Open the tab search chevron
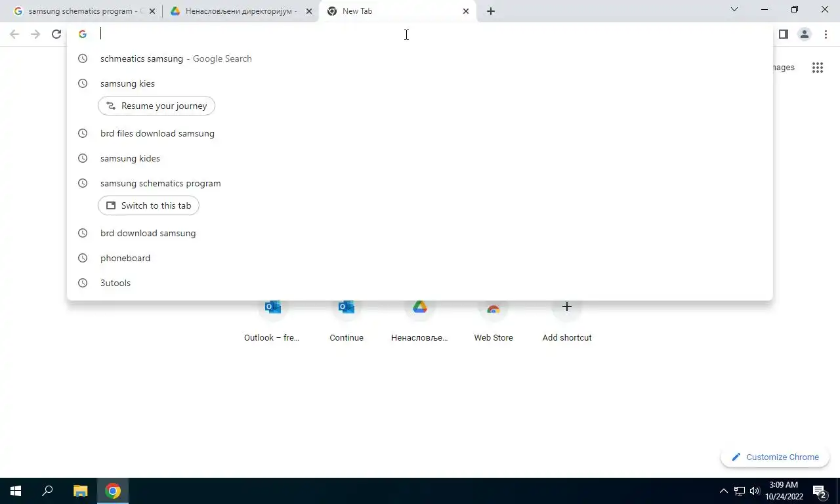This screenshot has width=840, height=504. [x=734, y=10]
